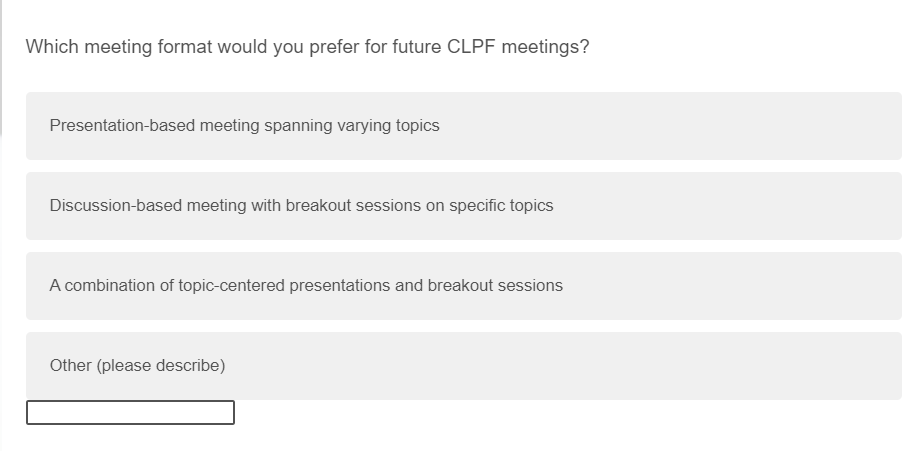Click the text box below the Other option

click(x=130, y=412)
